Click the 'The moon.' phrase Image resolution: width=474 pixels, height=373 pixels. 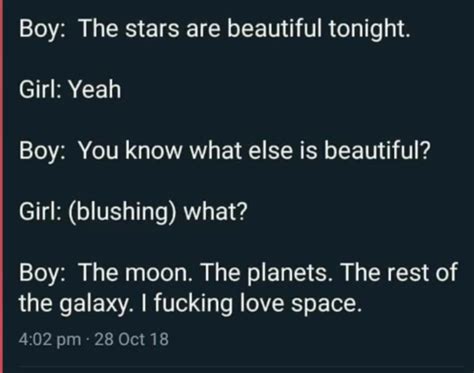pyautogui.click(x=135, y=272)
